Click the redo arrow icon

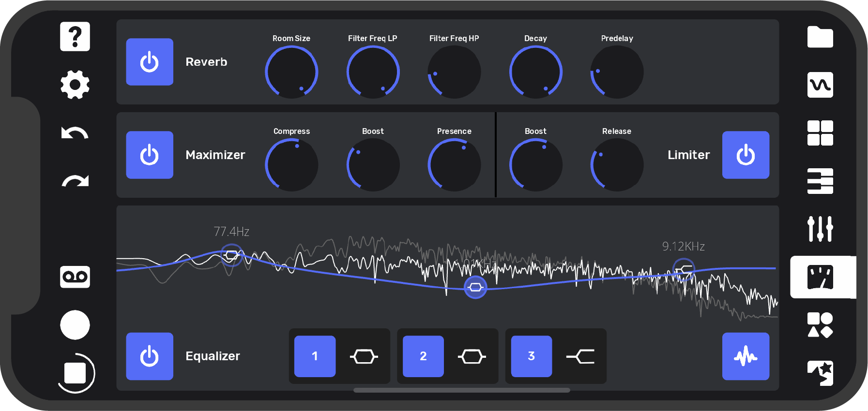(75, 181)
